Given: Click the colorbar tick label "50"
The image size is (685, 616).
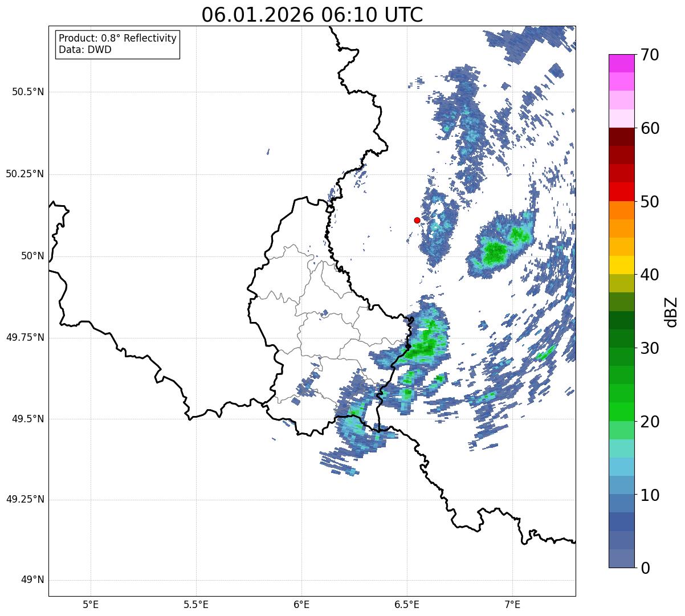Looking at the screenshot, I should pos(649,202).
